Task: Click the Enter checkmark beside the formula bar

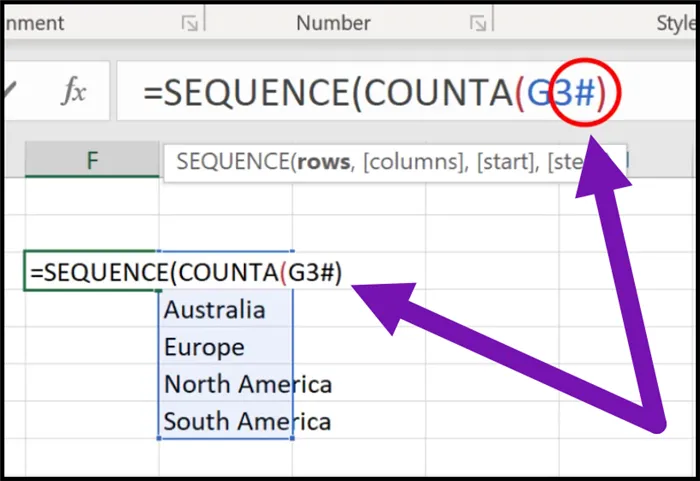Action: 10,93
